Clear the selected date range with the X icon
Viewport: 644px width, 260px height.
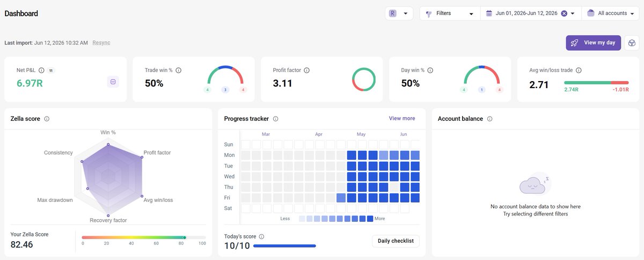pos(564,13)
